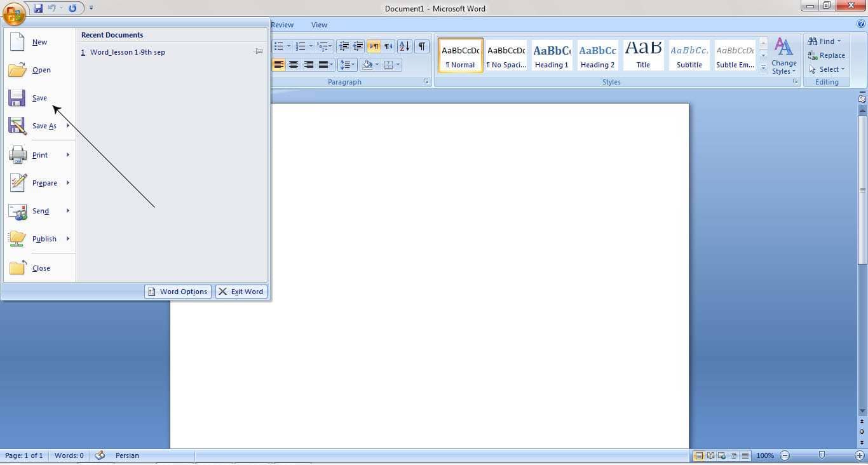This screenshot has width=868, height=465.
Task: Pin Word_lesson 1-9th sep to the recent list
Action: tap(258, 51)
